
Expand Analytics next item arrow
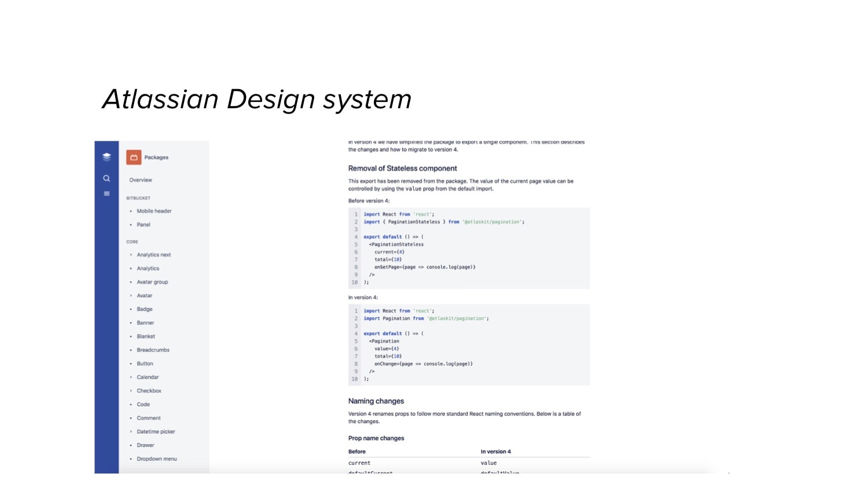pyautogui.click(x=131, y=255)
